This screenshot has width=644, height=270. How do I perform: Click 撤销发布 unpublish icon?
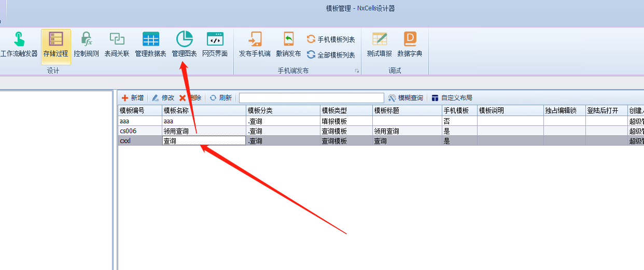pos(288,45)
